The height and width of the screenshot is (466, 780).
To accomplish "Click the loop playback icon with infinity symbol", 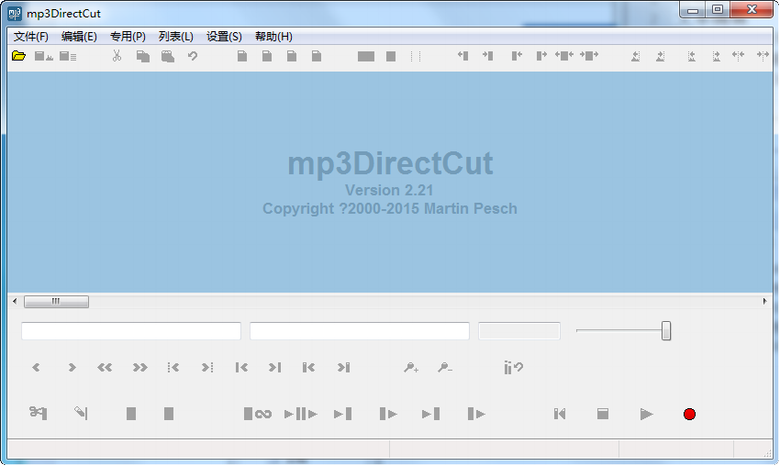I will (257, 414).
